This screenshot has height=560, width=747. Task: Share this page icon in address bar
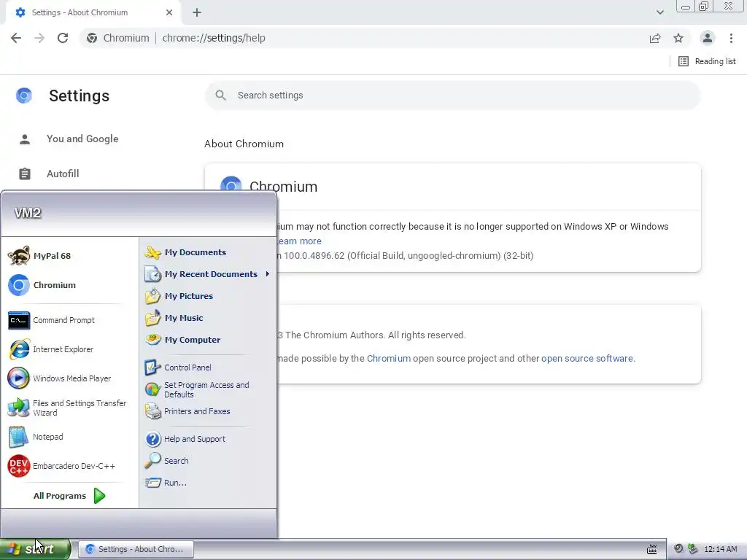pyautogui.click(x=655, y=38)
